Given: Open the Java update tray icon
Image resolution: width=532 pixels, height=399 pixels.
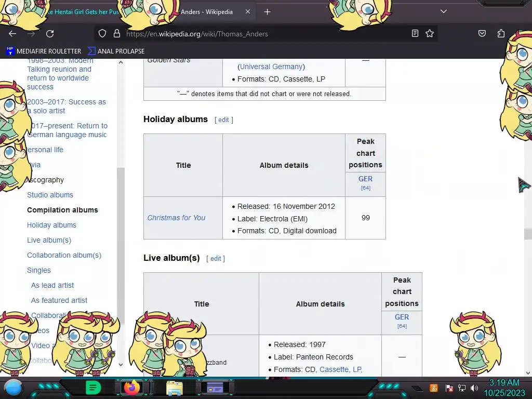Looking at the screenshot, I should point(434,388).
